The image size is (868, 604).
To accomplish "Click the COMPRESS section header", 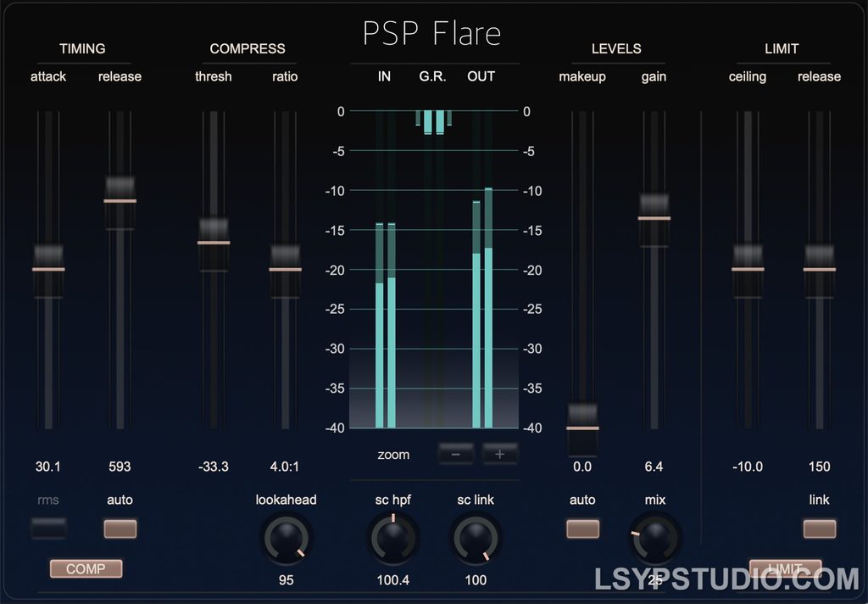I will tap(248, 48).
